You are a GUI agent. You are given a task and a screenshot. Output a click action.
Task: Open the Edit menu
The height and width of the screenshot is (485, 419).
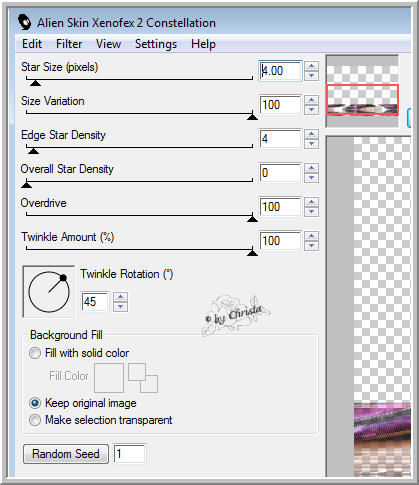(32, 44)
